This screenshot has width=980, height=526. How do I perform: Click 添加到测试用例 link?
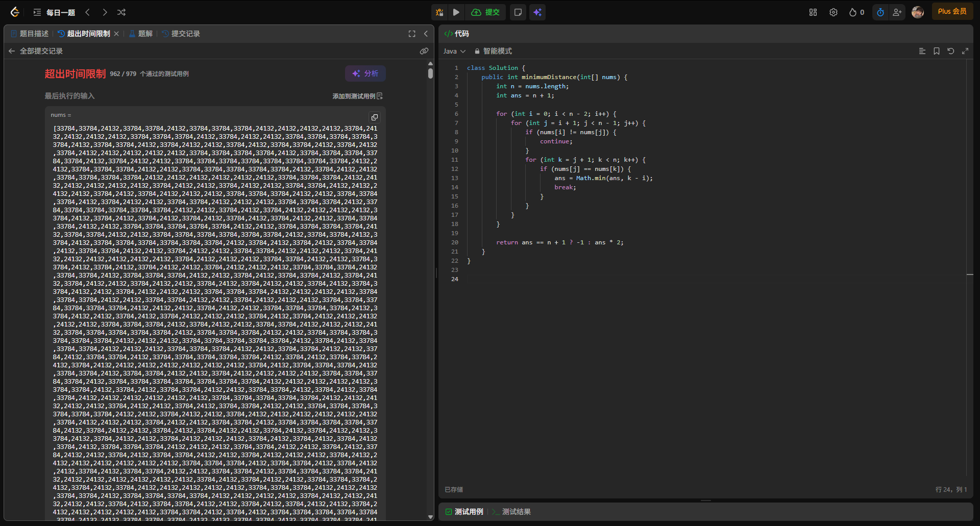[357, 96]
